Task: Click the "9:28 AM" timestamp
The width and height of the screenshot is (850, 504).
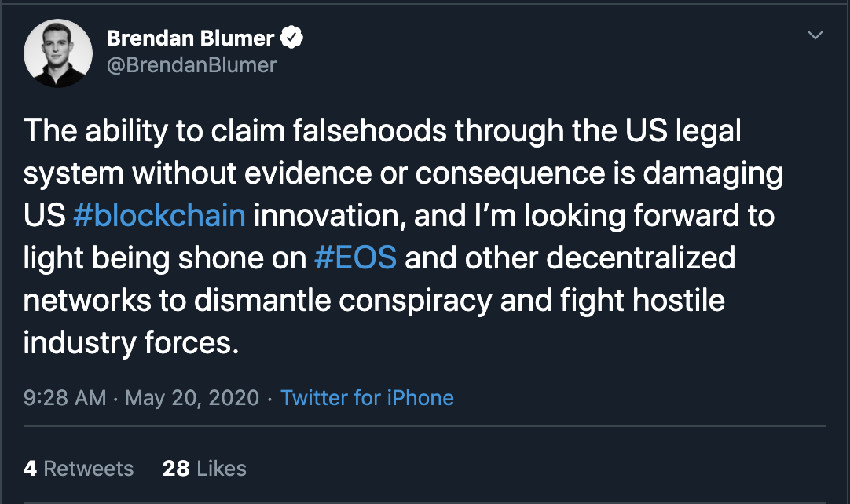Action: tap(64, 397)
